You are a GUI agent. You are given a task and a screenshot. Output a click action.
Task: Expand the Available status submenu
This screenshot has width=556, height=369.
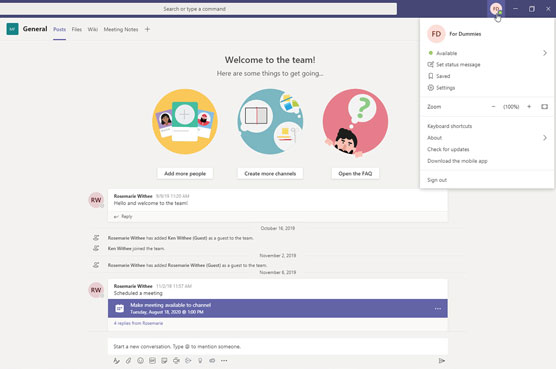545,53
